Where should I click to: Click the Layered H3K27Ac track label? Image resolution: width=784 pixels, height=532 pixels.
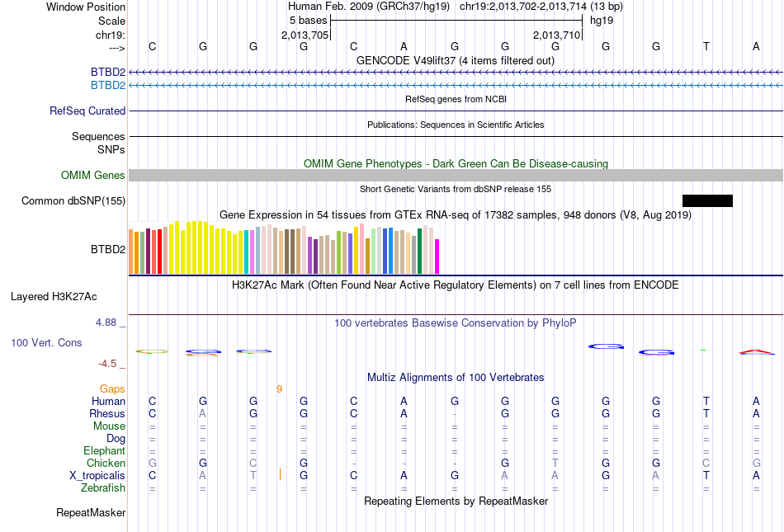tap(54, 297)
